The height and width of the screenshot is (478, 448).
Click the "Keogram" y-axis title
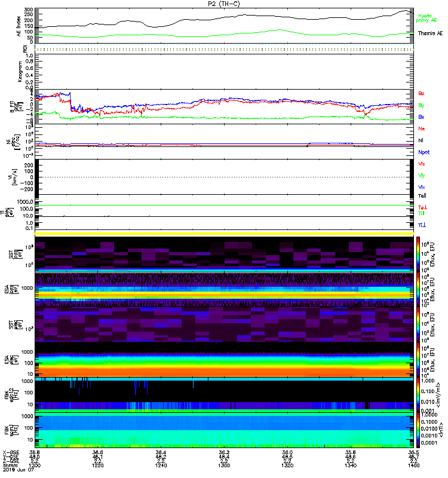(x=20, y=72)
